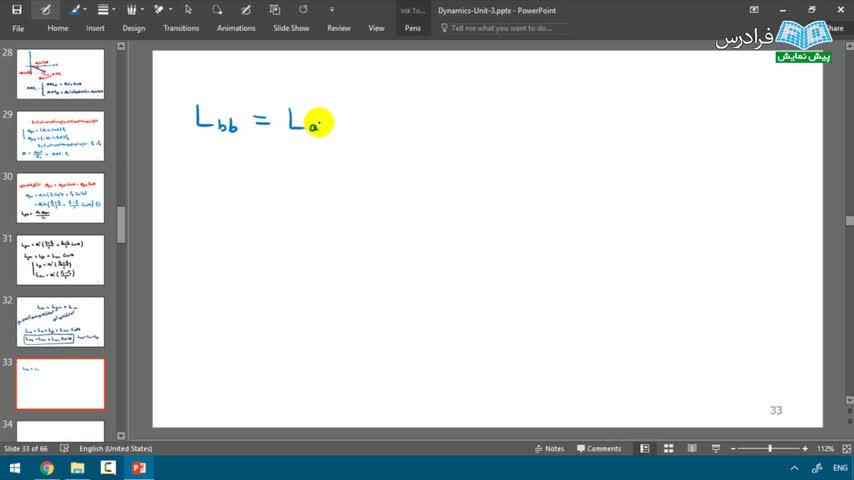Select the Pens tab under Ink Tools
854x480 pixels.
pyautogui.click(x=412, y=28)
